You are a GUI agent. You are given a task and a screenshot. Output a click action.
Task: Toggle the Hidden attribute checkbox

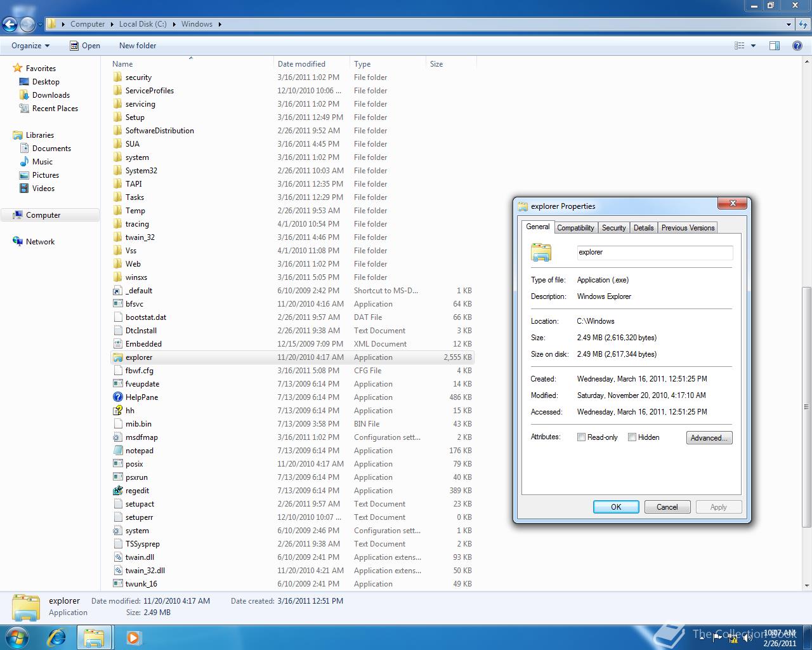[x=632, y=437]
